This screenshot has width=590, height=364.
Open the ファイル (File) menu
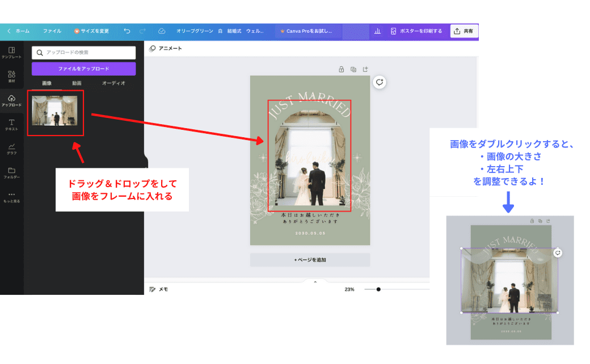coord(52,31)
